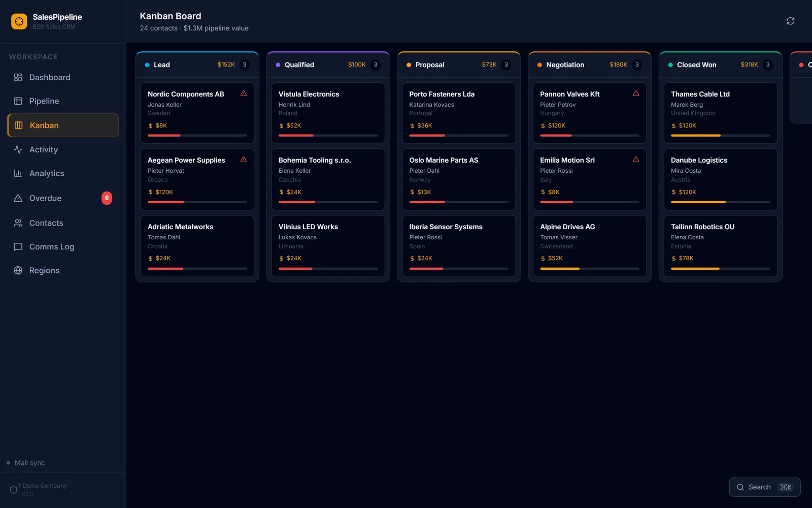Click the Regions globe icon
Image resolution: width=812 pixels, height=508 pixels.
(18, 270)
